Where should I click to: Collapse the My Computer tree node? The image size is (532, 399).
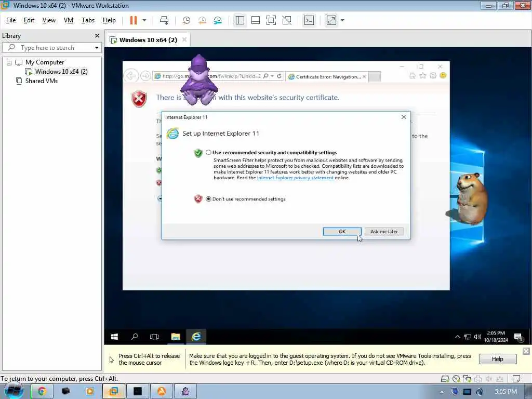(x=9, y=63)
